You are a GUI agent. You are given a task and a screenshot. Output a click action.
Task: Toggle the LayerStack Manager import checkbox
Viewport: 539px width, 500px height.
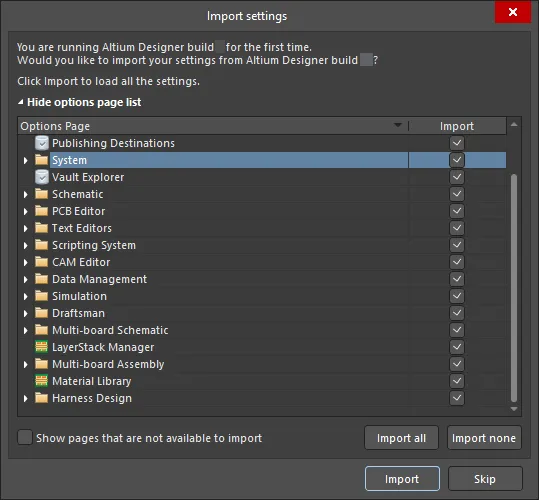click(x=457, y=347)
